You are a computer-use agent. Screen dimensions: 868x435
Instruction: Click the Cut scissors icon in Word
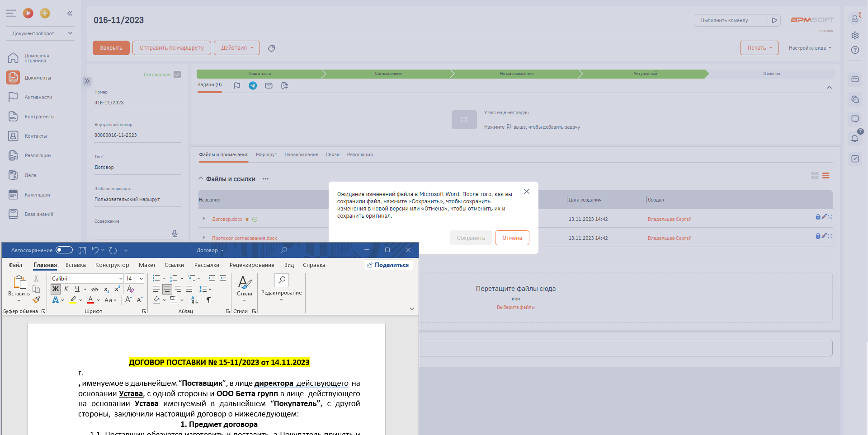tap(36, 278)
